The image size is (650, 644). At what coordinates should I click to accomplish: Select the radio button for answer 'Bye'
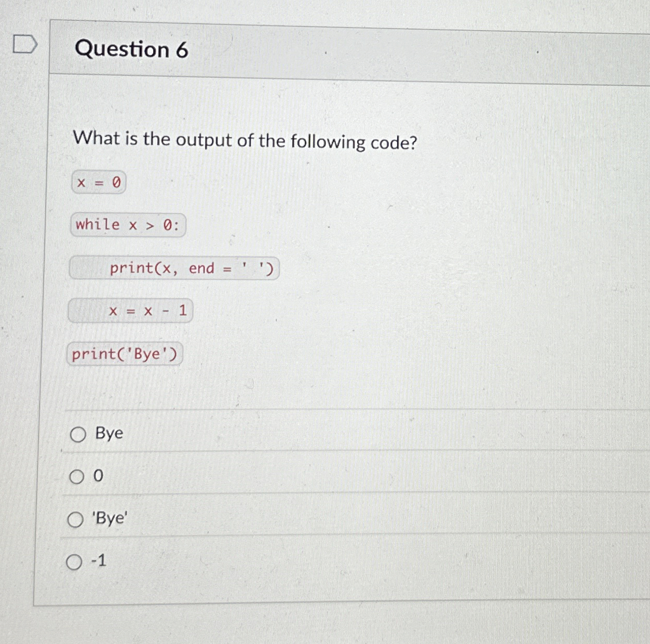pos(77,519)
